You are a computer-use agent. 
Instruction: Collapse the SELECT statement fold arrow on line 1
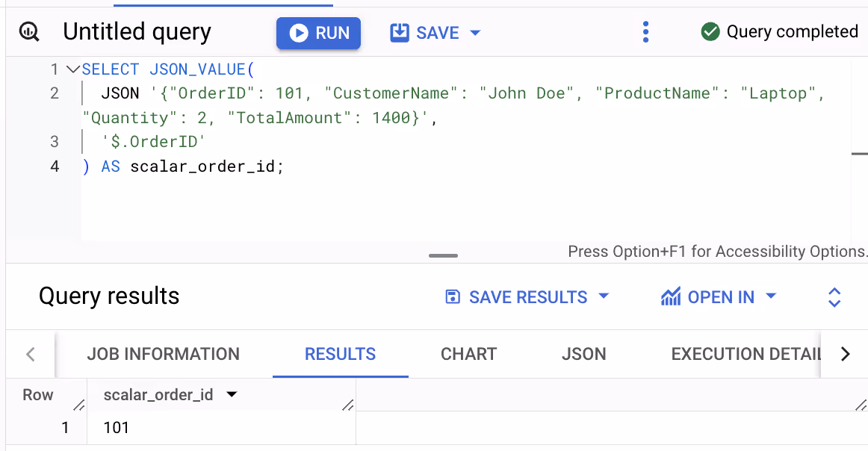tap(72, 69)
